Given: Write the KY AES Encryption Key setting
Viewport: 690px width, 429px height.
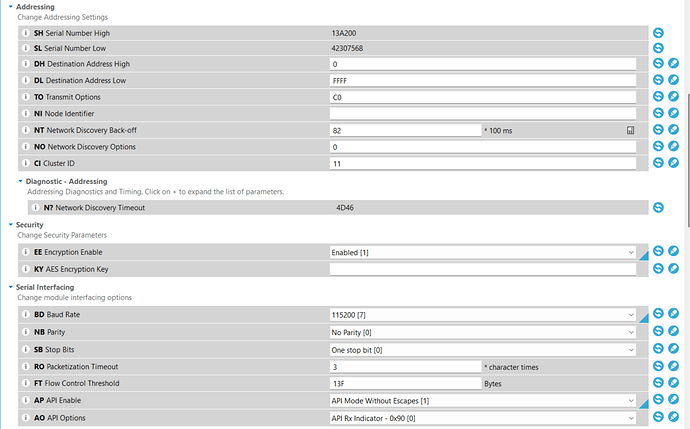Looking at the screenshot, I should pos(673,268).
